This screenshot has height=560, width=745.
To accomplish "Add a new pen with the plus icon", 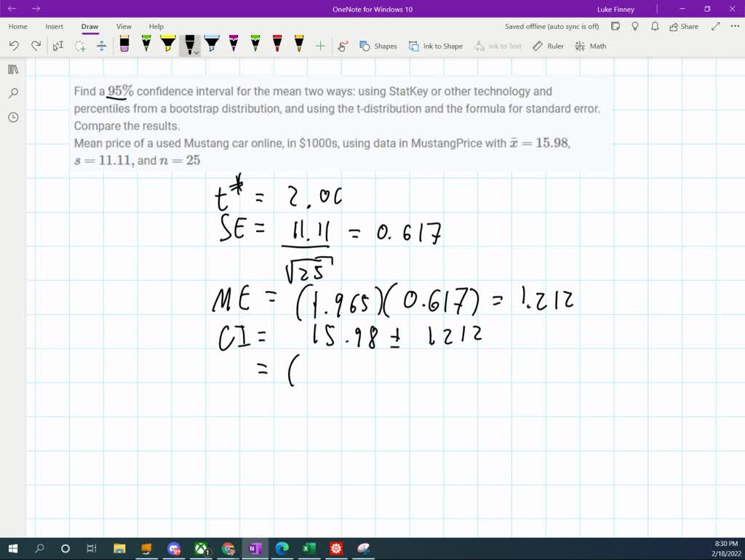I will pyautogui.click(x=320, y=46).
